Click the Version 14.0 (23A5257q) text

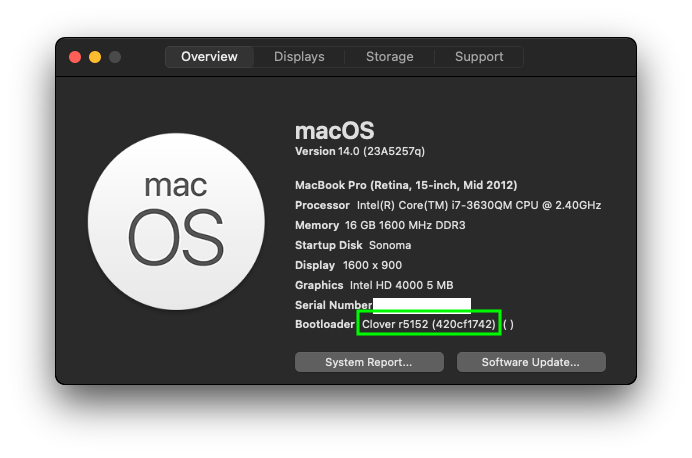360,151
